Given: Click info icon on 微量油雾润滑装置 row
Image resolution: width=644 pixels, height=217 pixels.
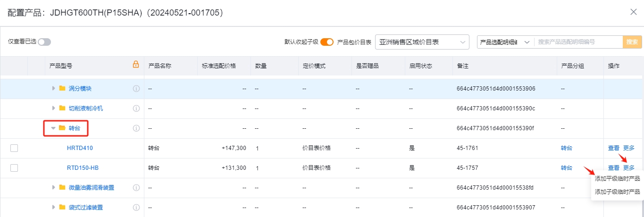Looking at the screenshot, I should pos(136,188).
